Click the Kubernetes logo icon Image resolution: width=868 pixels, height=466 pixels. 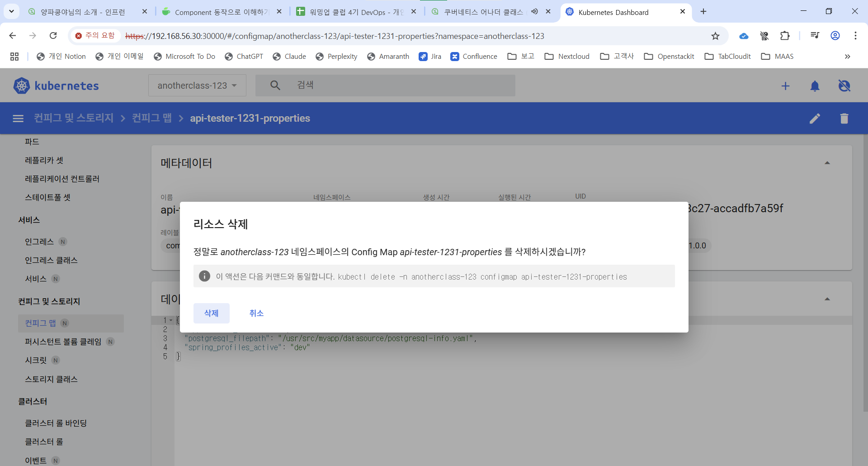(21, 86)
